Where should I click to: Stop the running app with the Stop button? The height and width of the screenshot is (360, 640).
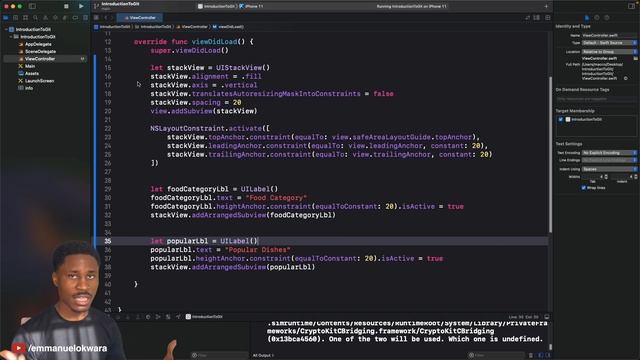66,7
